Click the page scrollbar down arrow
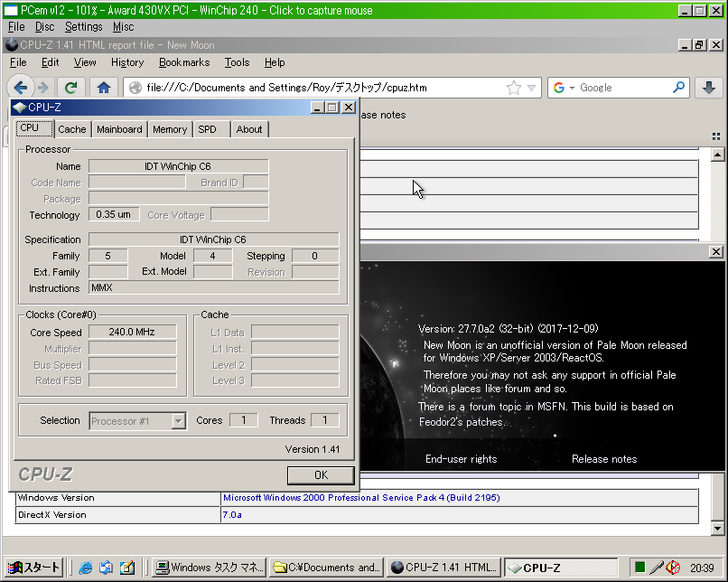This screenshot has width=728, height=582. coord(717,528)
